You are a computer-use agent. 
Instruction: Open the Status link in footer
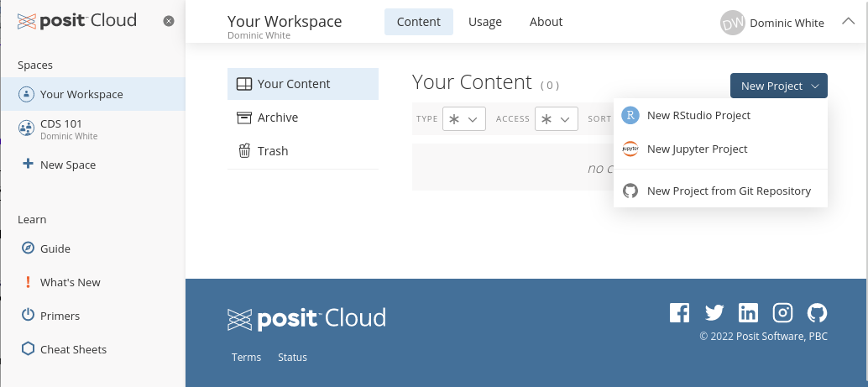292,357
